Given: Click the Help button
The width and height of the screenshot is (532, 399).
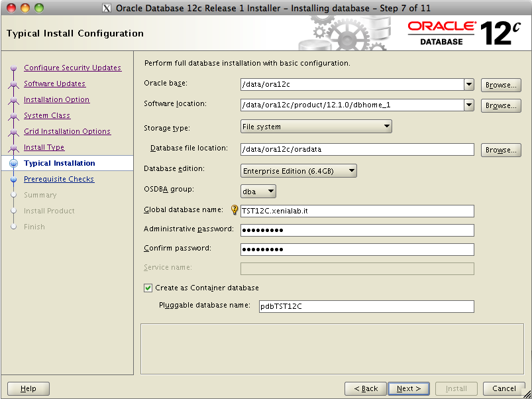Looking at the screenshot, I should pos(28,388).
